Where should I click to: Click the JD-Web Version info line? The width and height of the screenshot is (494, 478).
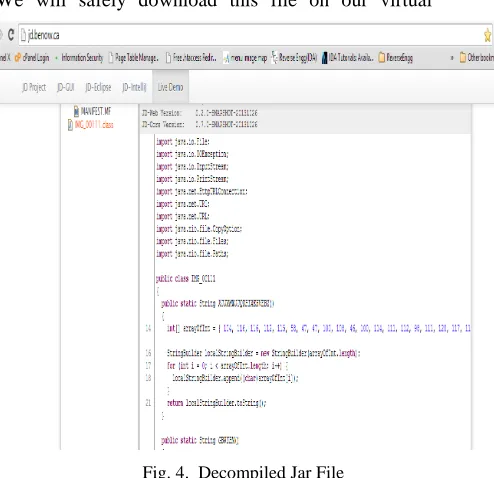click(200, 113)
